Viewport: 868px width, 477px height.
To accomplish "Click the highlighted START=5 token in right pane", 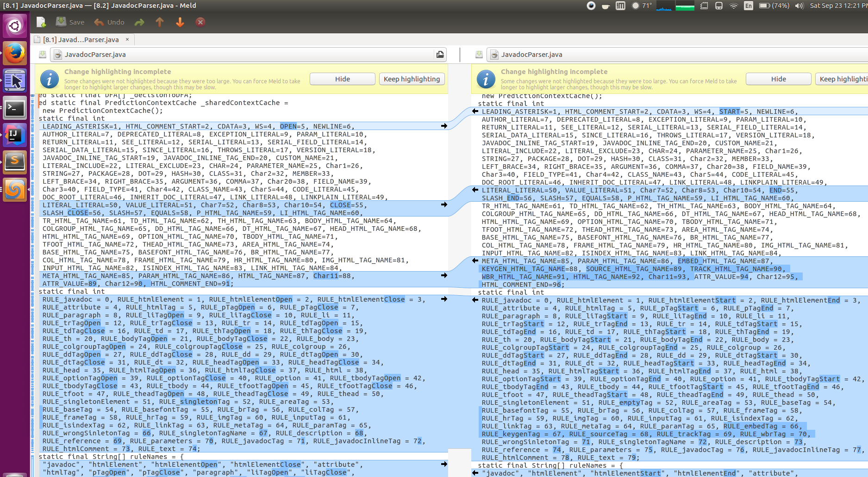I will click(734, 112).
